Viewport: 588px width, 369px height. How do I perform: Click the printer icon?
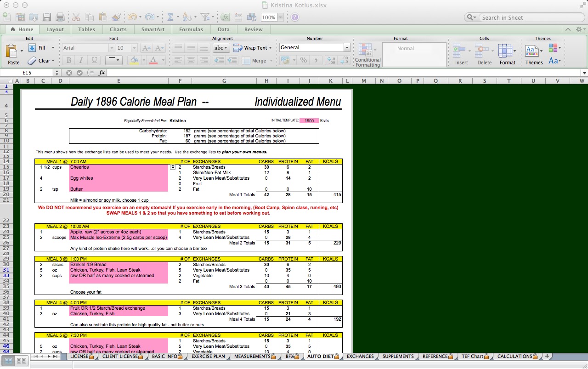click(x=60, y=17)
